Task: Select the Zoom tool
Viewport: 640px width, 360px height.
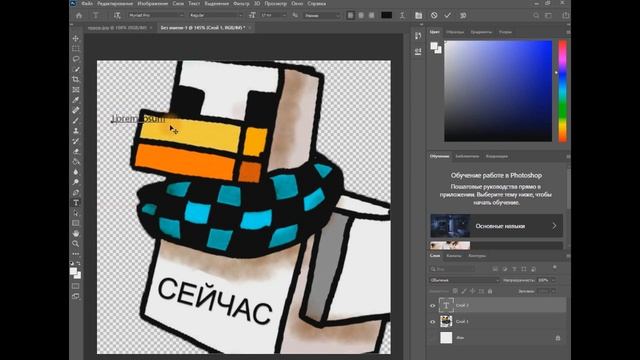Action: pos(76,244)
